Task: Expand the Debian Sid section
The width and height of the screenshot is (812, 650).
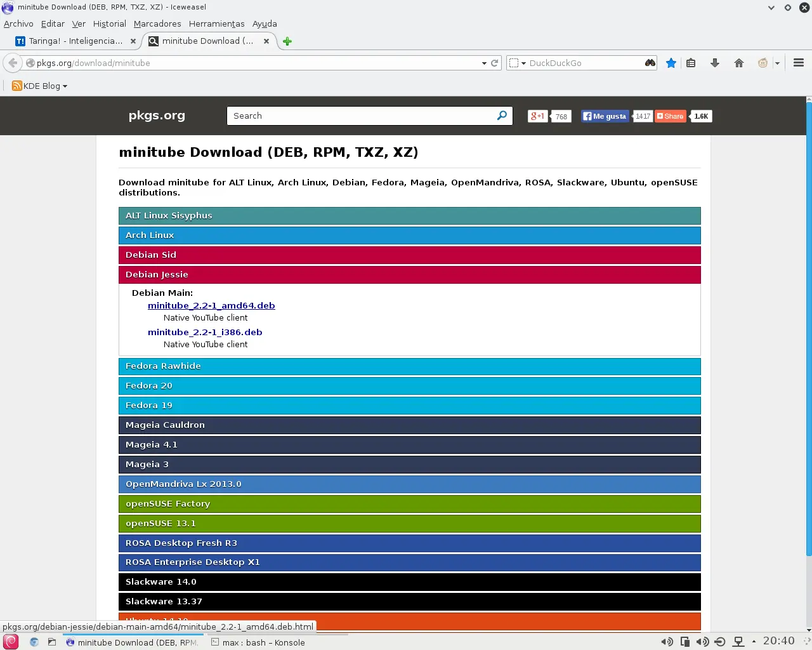Action: [410, 255]
